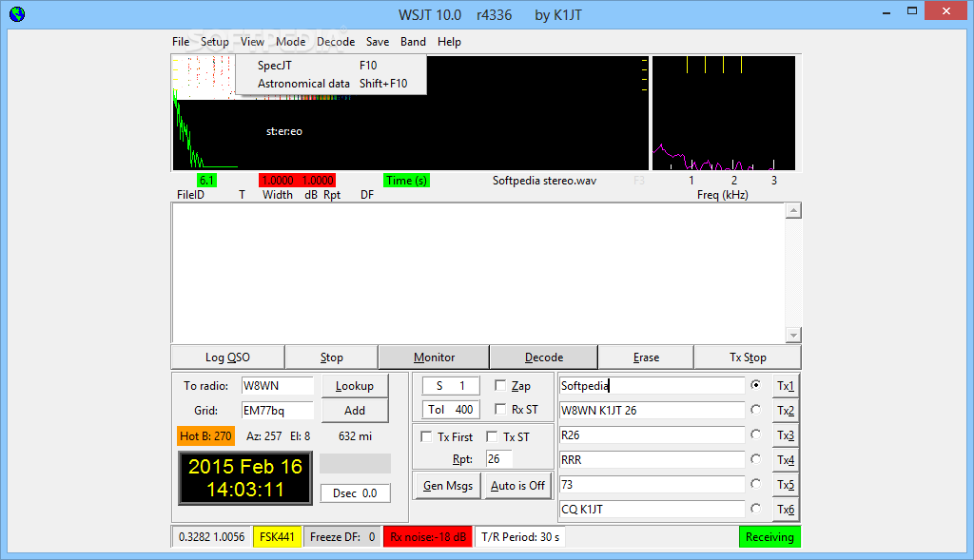Open the File menu

[x=181, y=42]
